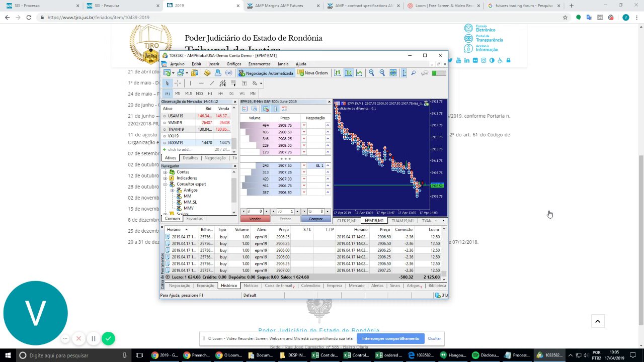Open the CLEK19,M1 chart tab
The width and height of the screenshot is (644, 362).
pyautogui.click(x=347, y=221)
